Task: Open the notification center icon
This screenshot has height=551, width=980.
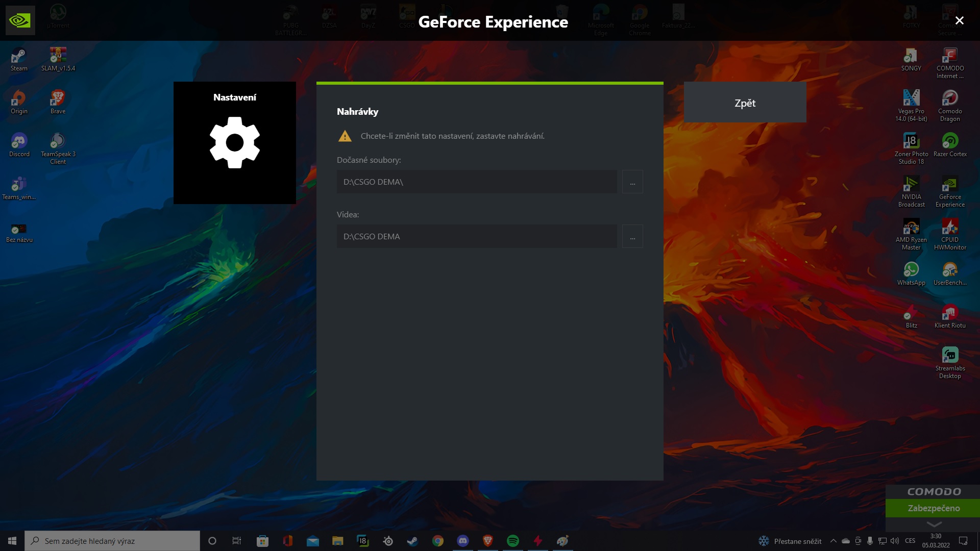Action: tap(963, 541)
